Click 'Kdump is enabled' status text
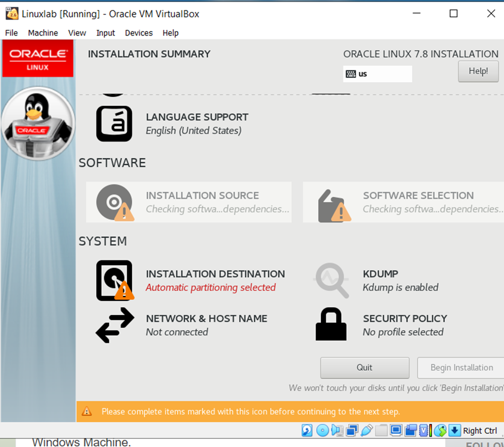Screen dimensions: 504x447 (x=401, y=287)
